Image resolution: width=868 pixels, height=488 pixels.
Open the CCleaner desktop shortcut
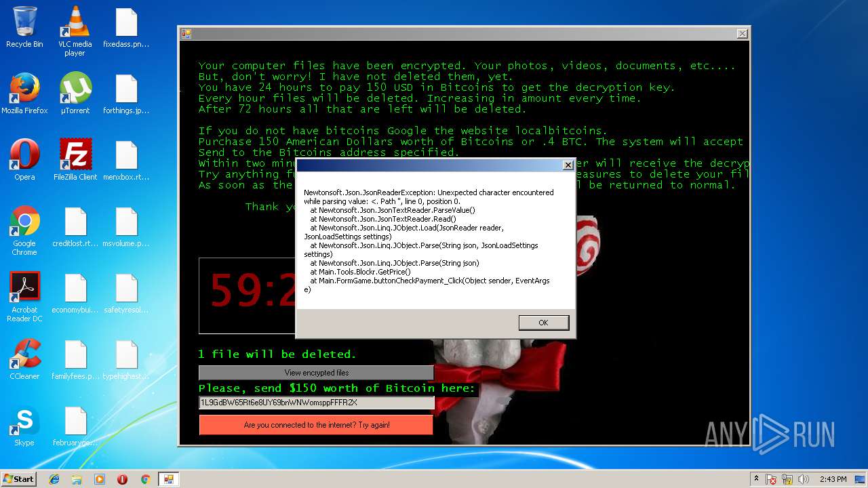pos(24,359)
